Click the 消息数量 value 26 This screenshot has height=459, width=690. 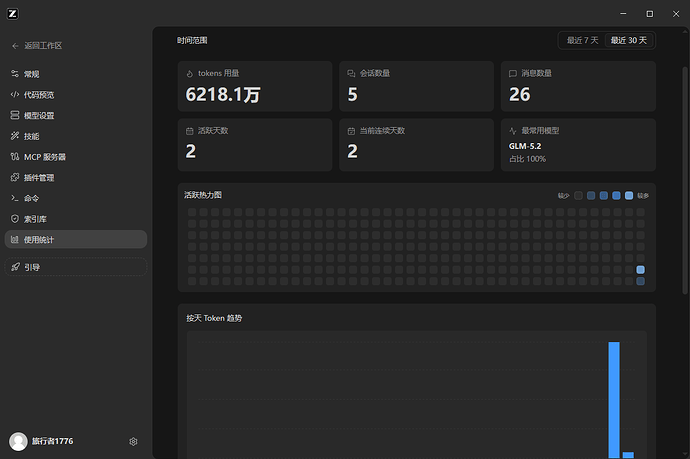click(520, 94)
